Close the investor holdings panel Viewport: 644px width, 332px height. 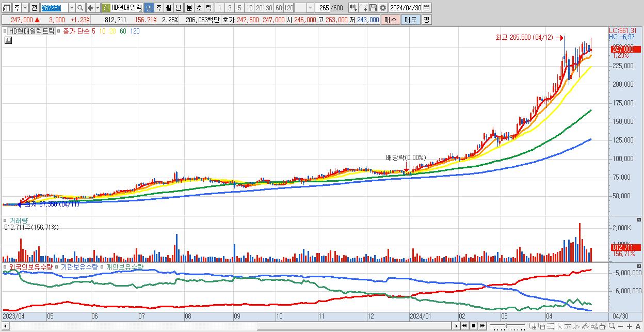(x=639, y=266)
